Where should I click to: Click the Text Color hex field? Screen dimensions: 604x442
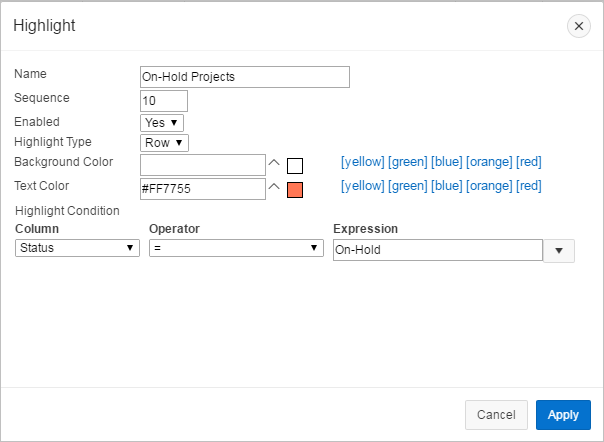coord(203,188)
